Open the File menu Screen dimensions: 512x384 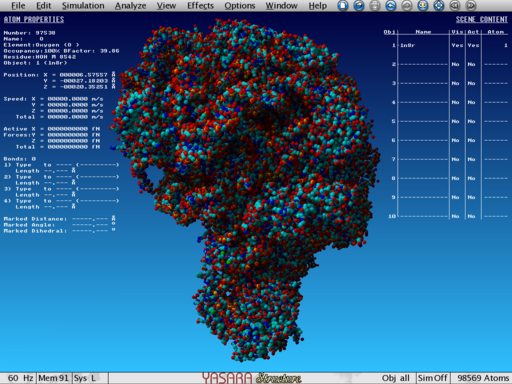tap(18, 6)
